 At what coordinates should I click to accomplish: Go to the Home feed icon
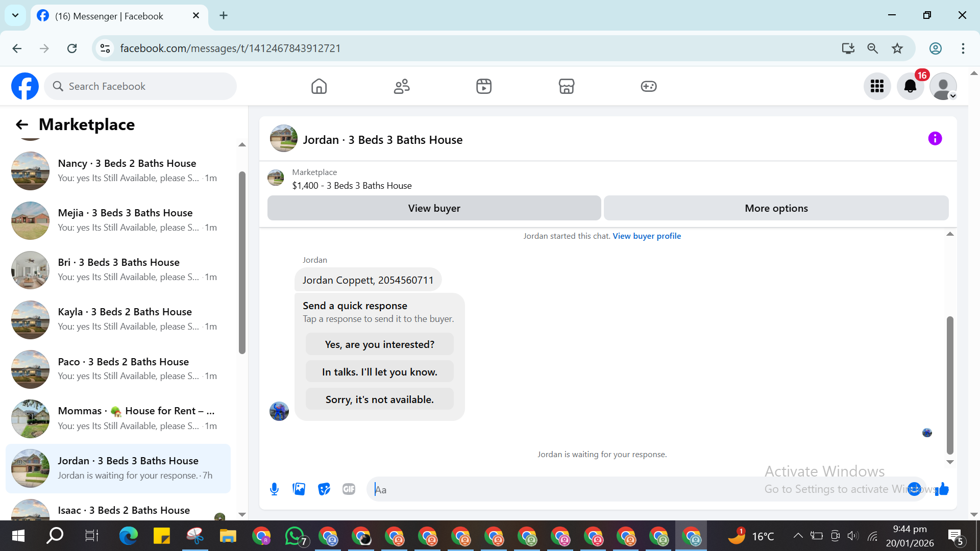point(319,86)
